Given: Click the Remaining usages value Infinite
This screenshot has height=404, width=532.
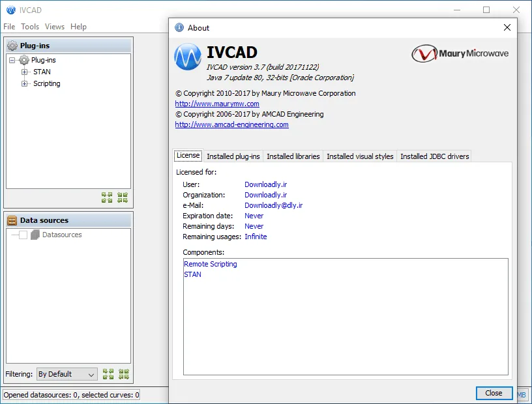Looking at the screenshot, I should [256, 237].
